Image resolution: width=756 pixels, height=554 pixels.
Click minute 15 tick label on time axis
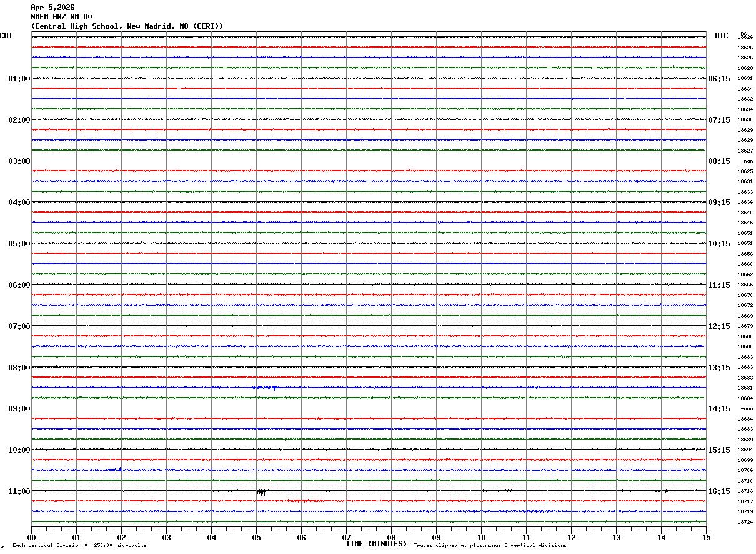point(706,538)
